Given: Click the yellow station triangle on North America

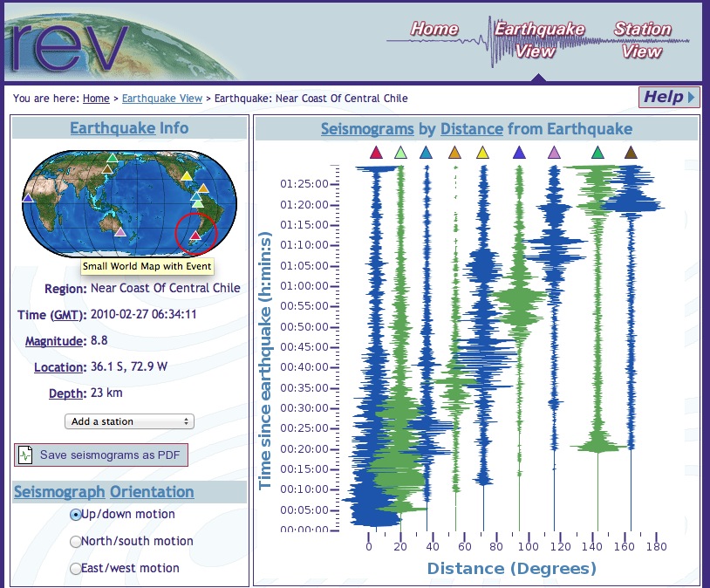Looking at the screenshot, I should click(186, 177).
